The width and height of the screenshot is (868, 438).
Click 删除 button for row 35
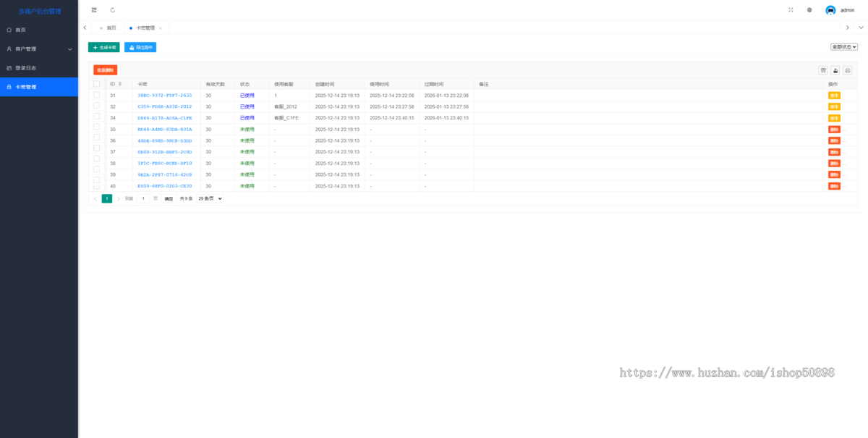pos(834,130)
